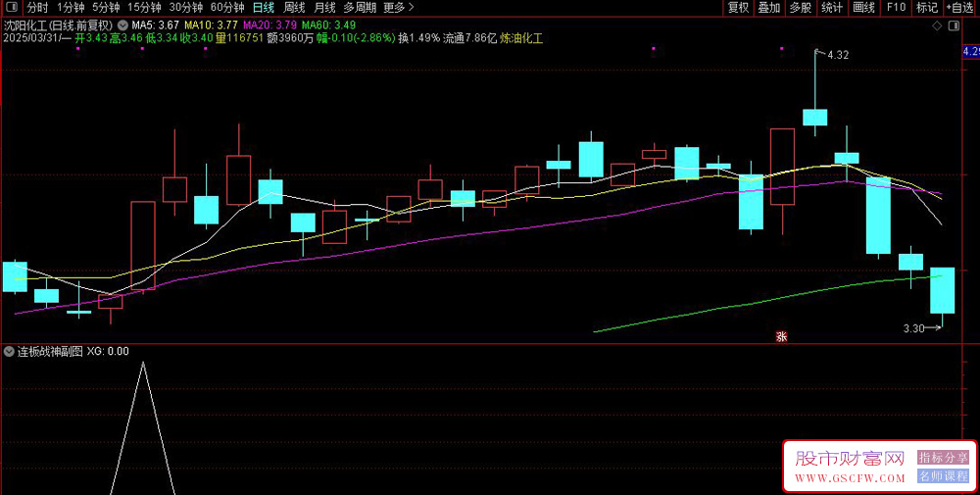Image resolution: width=980 pixels, height=495 pixels.
Task: Click the blue price tag on right axis
Action: [x=970, y=52]
